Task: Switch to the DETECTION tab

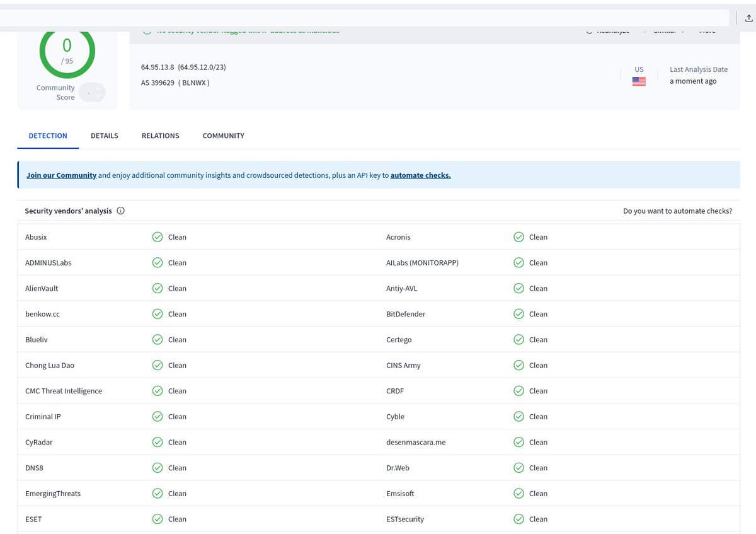Action: point(48,136)
